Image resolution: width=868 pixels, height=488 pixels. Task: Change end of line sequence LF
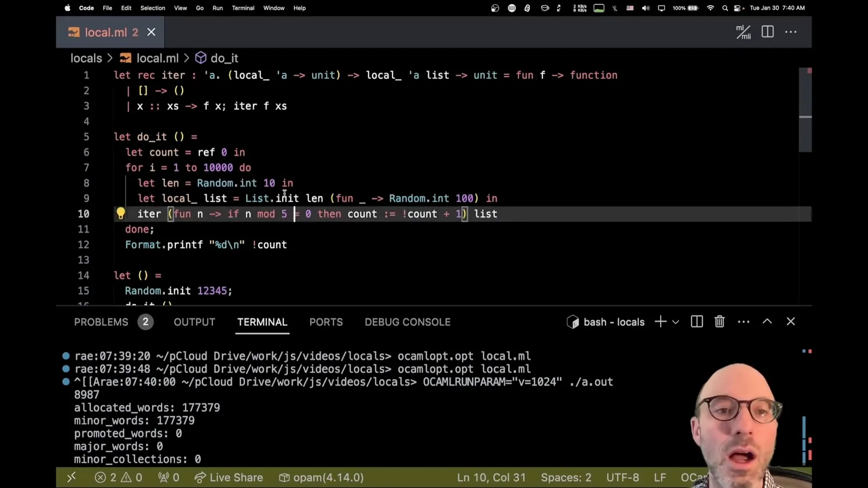tap(660, 477)
